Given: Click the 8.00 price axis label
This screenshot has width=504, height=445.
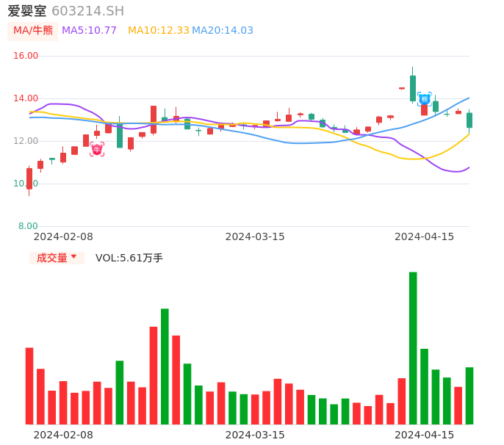Looking at the screenshot, I should pyautogui.click(x=29, y=226).
